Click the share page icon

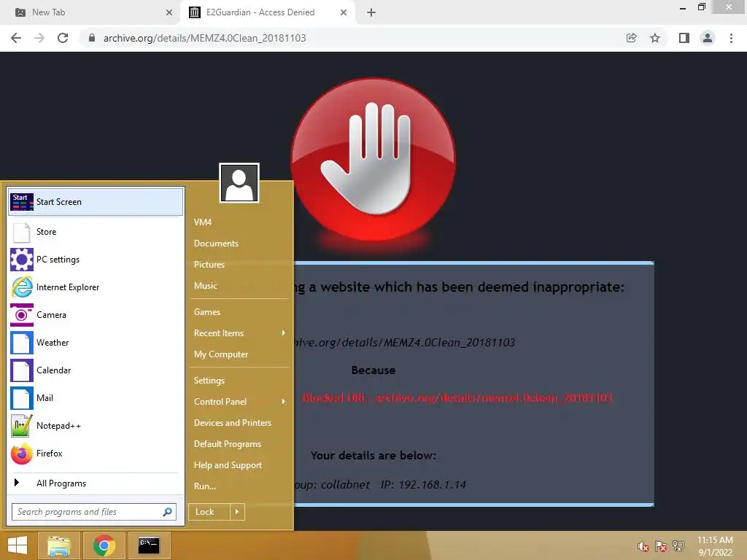pyautogui.click(x=631, y=38)
